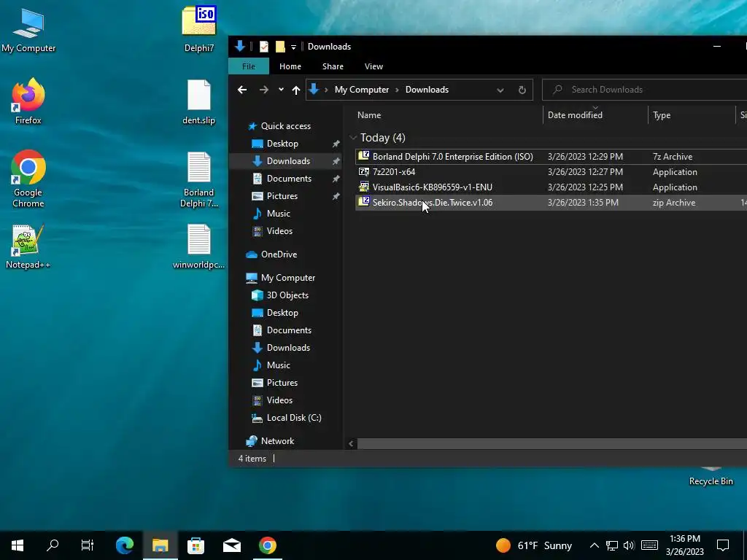The image size is (747, 560).
Task: Show hidden system tray icons
Action: (594, 545)
